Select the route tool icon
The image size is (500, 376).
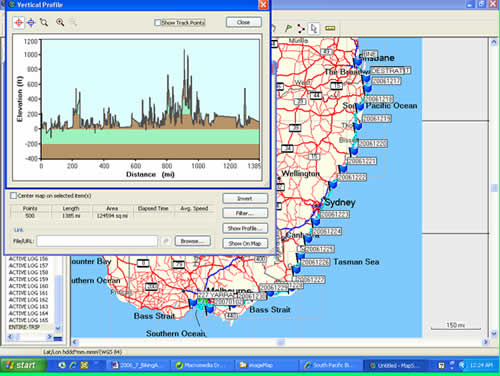coord(301,29)
